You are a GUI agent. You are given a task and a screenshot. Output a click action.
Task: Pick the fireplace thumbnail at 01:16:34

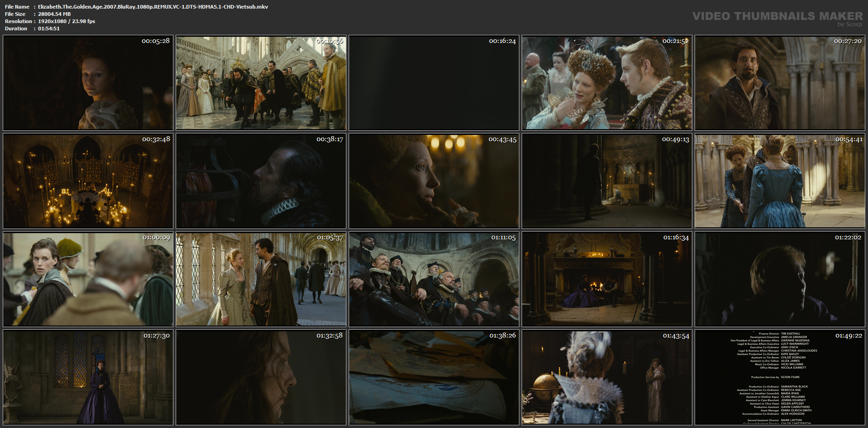click(607, 279)
